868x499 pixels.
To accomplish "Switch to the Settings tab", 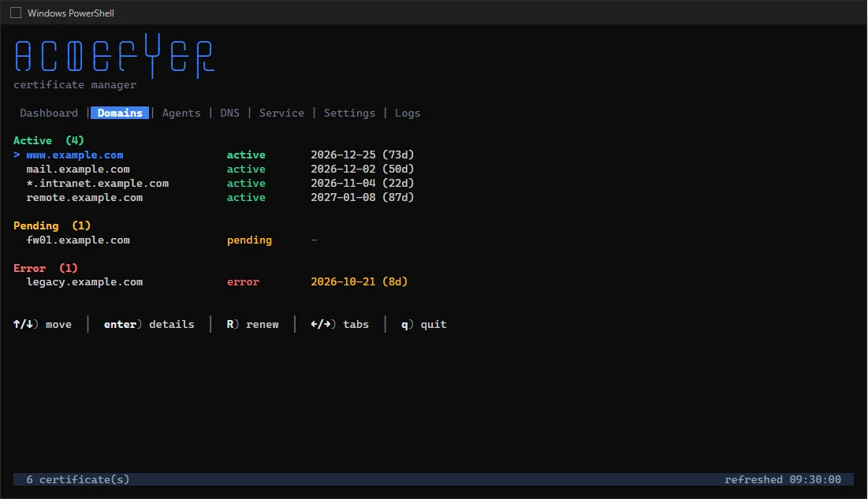I will coord(349,113).
